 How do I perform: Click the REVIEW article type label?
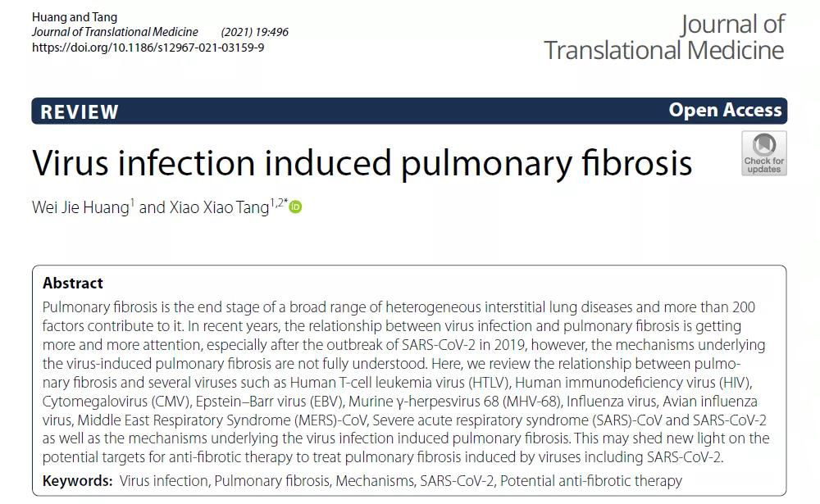pos(80,111)
